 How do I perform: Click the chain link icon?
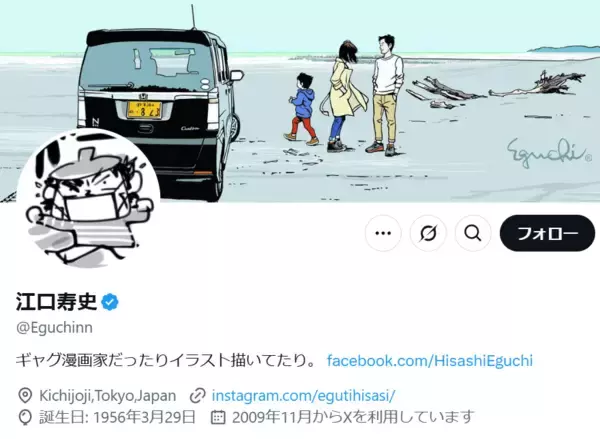point(198,395)
